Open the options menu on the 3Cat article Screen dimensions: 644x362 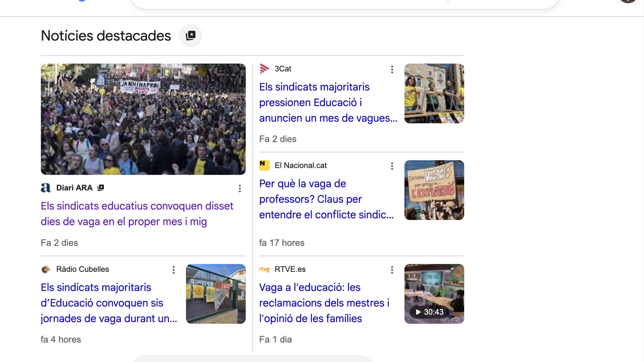tap(392, 69)
